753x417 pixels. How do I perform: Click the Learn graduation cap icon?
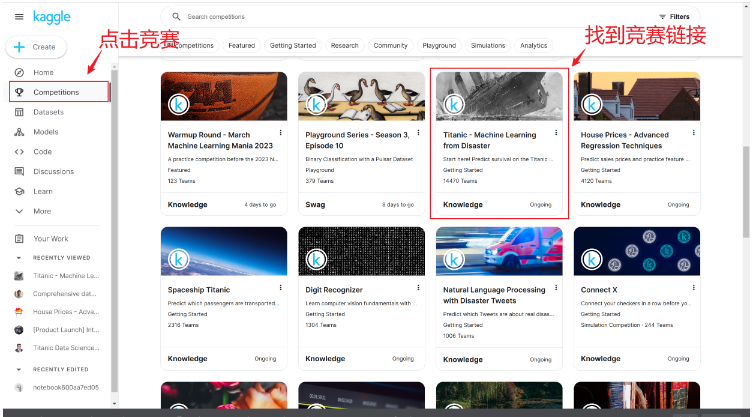coord(19,191)
